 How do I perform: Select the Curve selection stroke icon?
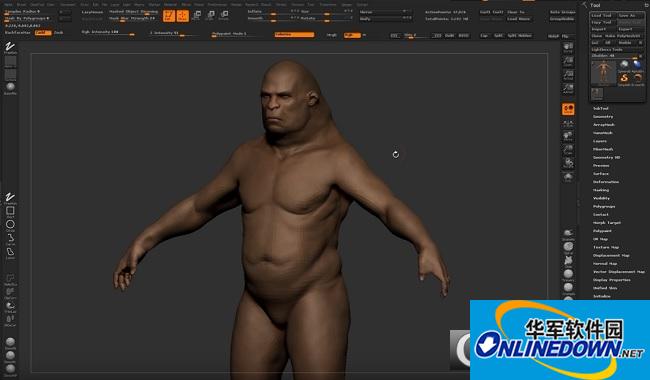click(10, 239)
